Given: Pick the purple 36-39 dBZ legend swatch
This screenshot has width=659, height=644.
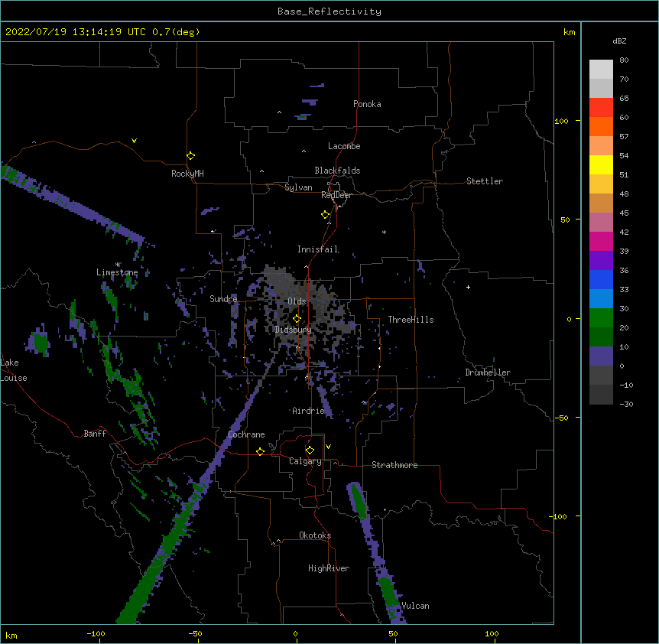Looking at the screenshot, I should click(601, 261).
